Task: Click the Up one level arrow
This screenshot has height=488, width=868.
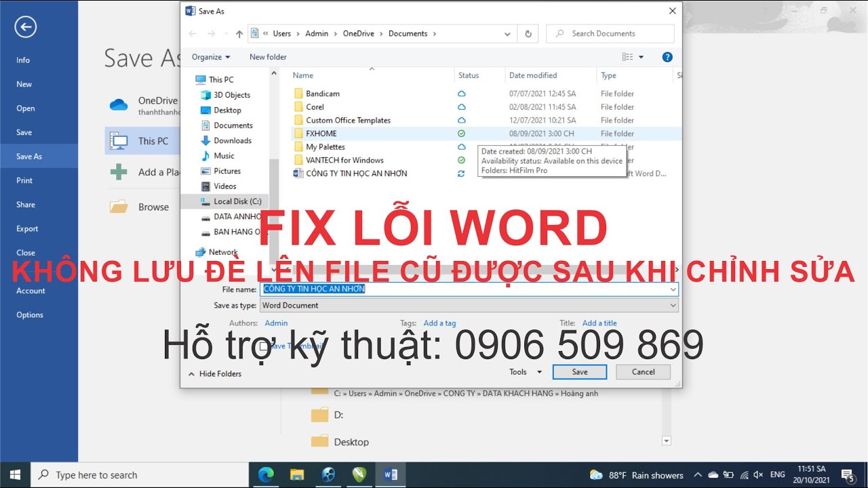Action: [239, 33]
